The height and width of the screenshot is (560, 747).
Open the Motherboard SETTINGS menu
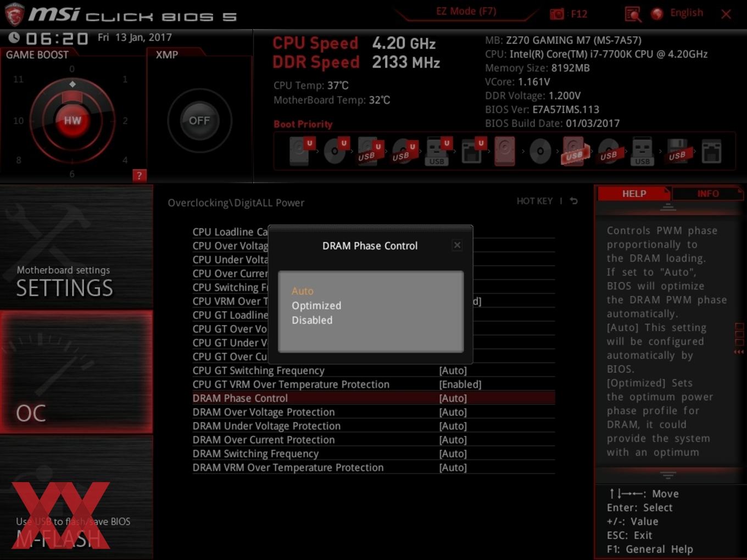76,247
